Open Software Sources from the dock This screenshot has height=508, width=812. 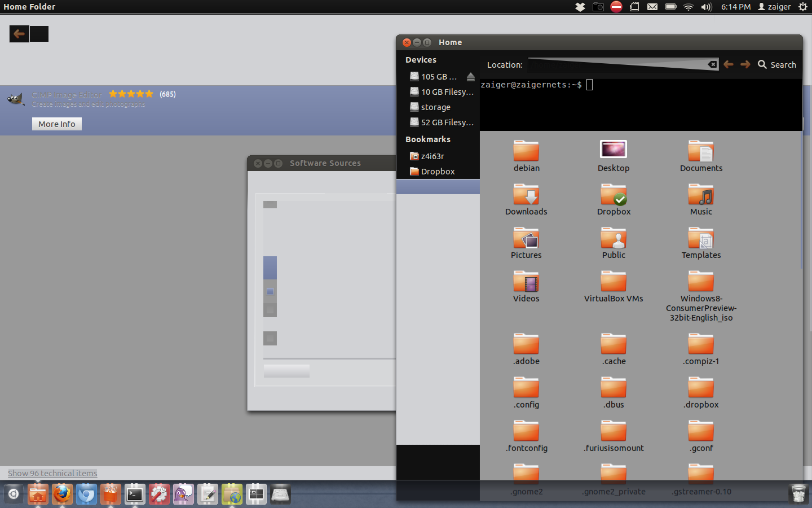click(232, 494)
